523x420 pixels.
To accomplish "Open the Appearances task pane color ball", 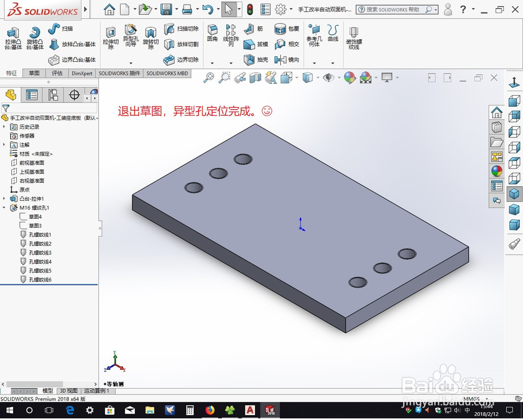I will tap(497, 171).
